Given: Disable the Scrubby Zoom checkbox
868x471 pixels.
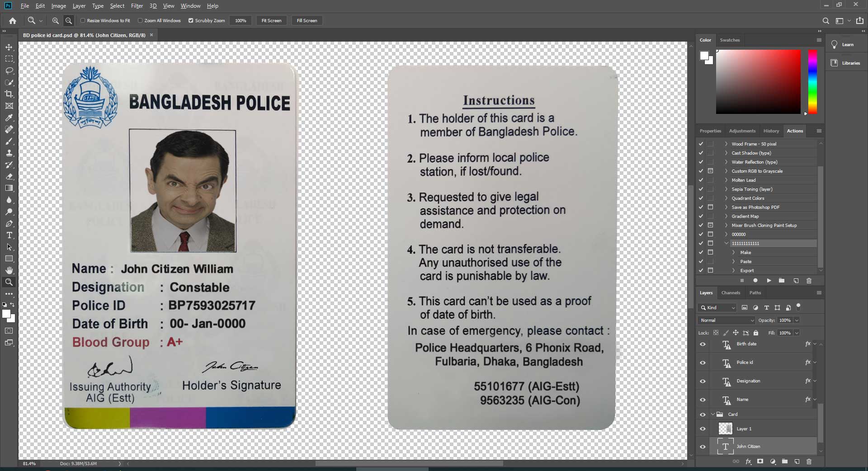Looking at the screenshot, I should pyautogui.click(x=191, y=21).
